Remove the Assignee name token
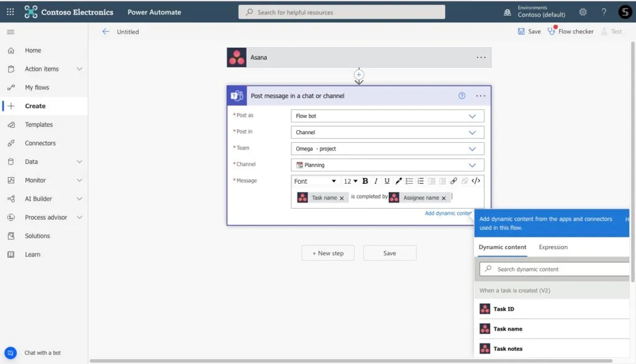The width and height of the screenshot is (636, 364). (x=443, y=198)
